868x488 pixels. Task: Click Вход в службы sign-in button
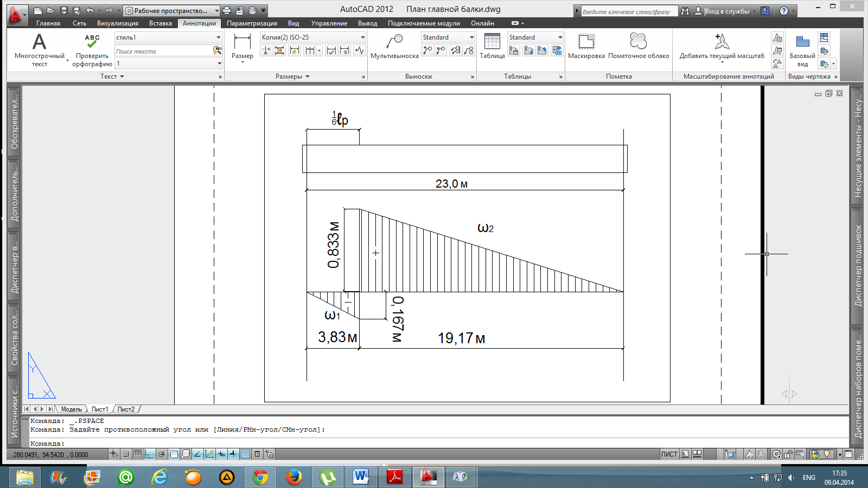727,11
